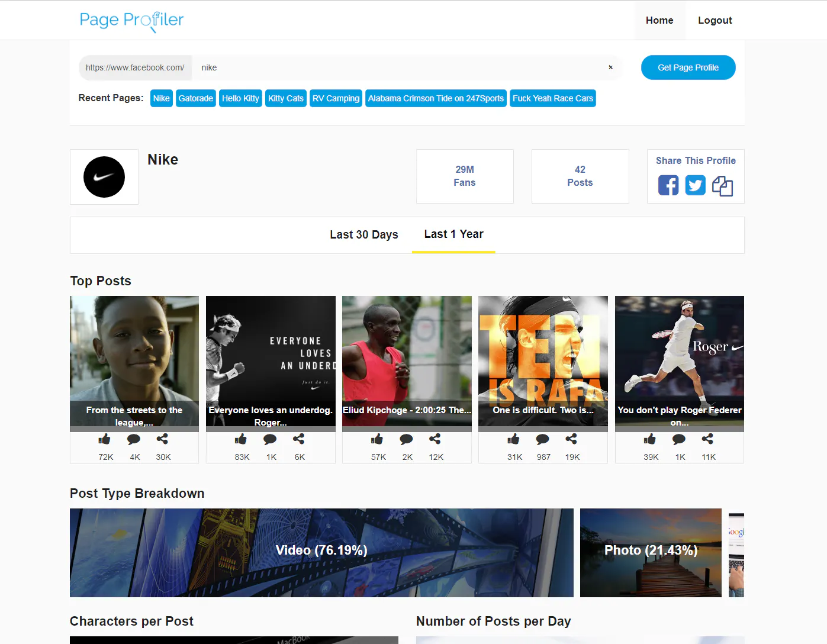Click the Video (76.19%) breakdown tile
Screen dimensions: 827x644
pyautogui.click(x=321, y=553)
